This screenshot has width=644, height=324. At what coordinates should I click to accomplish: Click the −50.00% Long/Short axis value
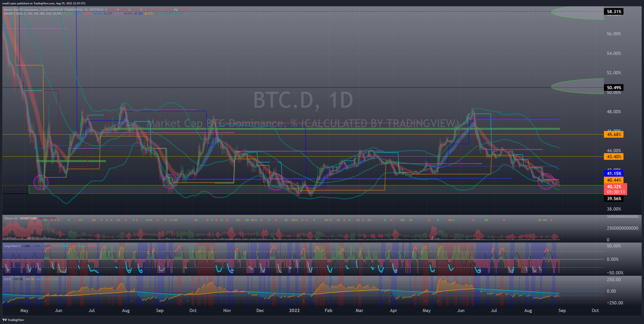click(615, 273)
